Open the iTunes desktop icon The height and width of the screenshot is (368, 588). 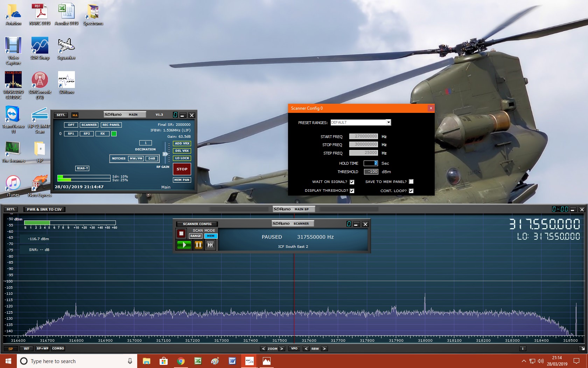click(x=13, y=186)
